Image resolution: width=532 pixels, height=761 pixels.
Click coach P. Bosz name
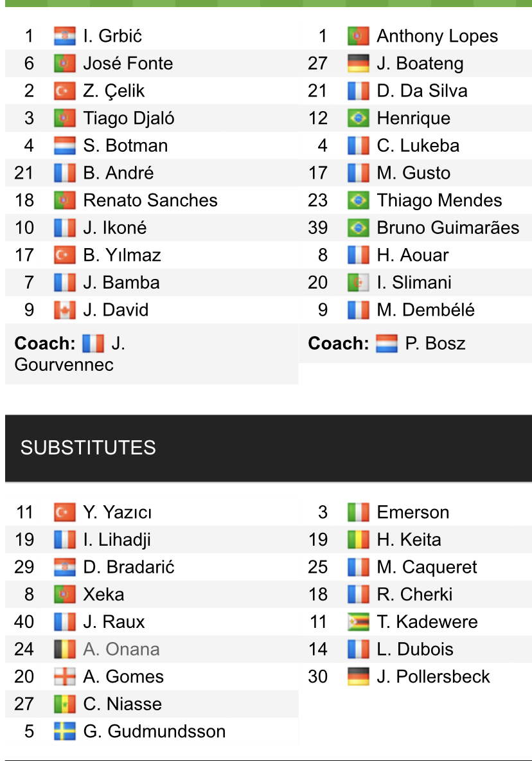(435, 343)
